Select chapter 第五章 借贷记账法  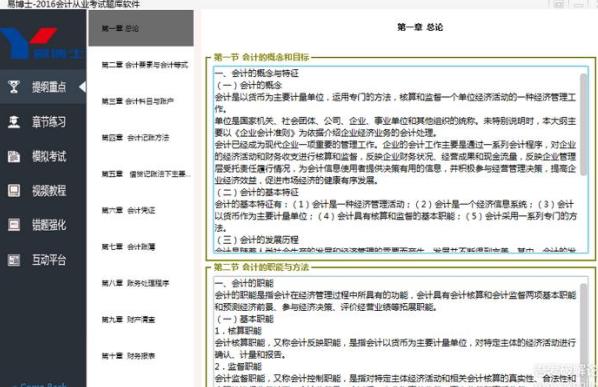point(146,174)
